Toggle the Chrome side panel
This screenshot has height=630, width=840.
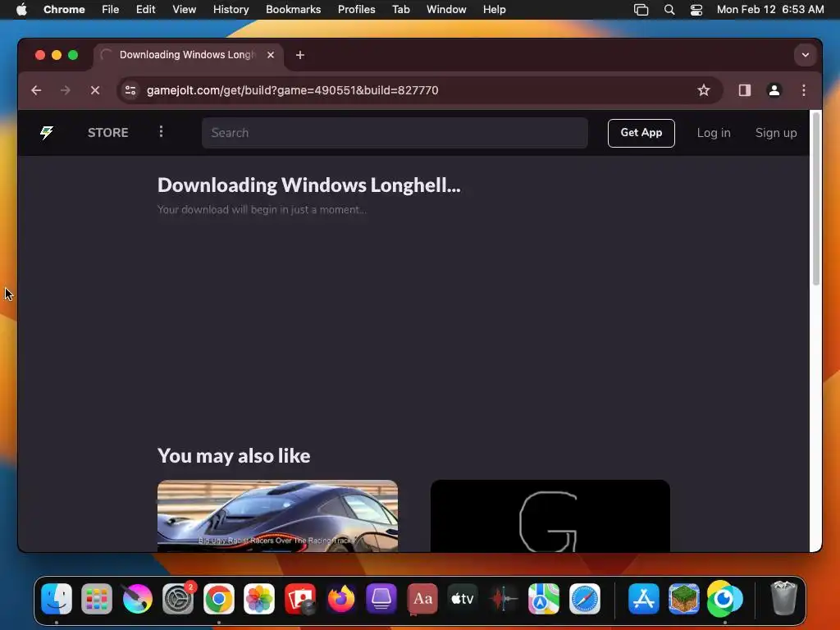pyautogui.click(x=744, y=90)
